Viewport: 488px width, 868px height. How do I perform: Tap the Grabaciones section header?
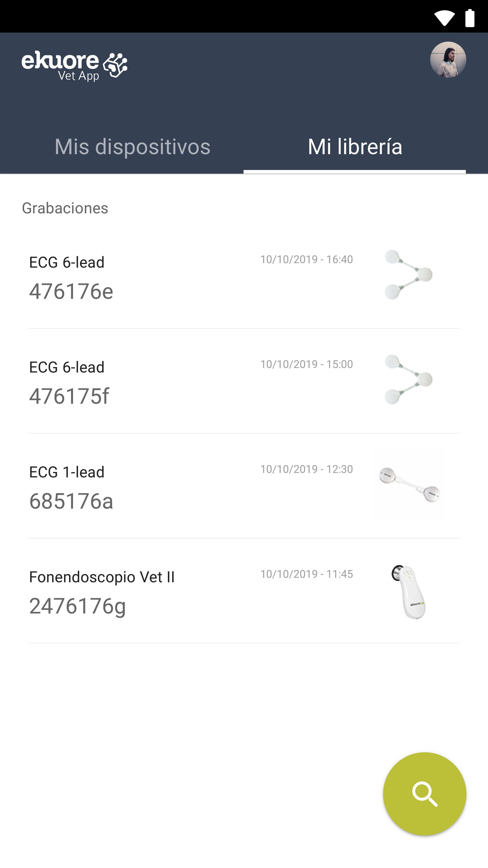click(x=65, y=208)
